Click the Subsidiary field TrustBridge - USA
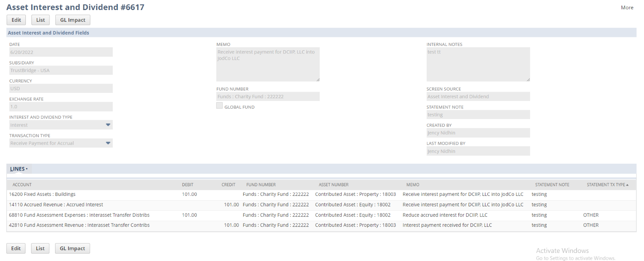 click(61, 70)
